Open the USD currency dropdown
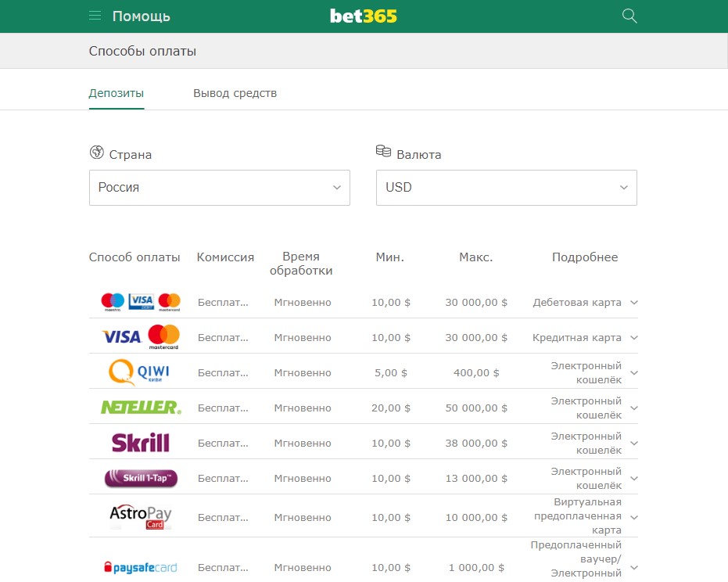The width and height of the screenshot is (728, 582). [506, 187]
